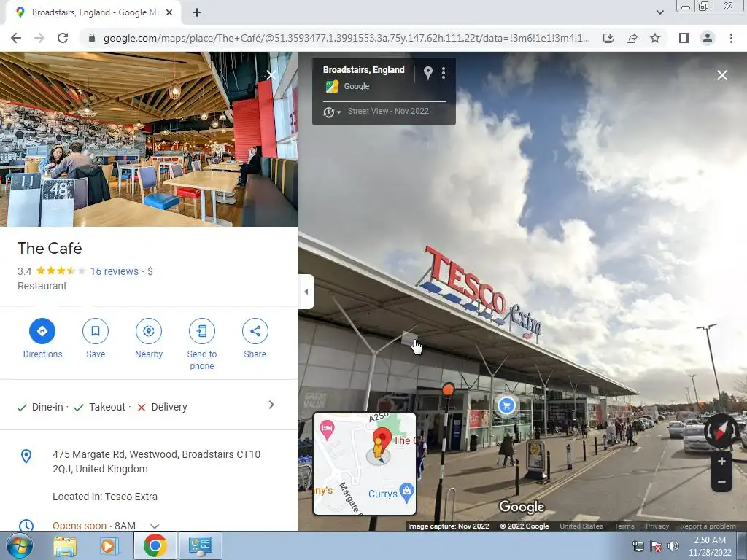
Task: Save The Café with bookmark icon
Action: pyautogui.click(x=96, y=331)
